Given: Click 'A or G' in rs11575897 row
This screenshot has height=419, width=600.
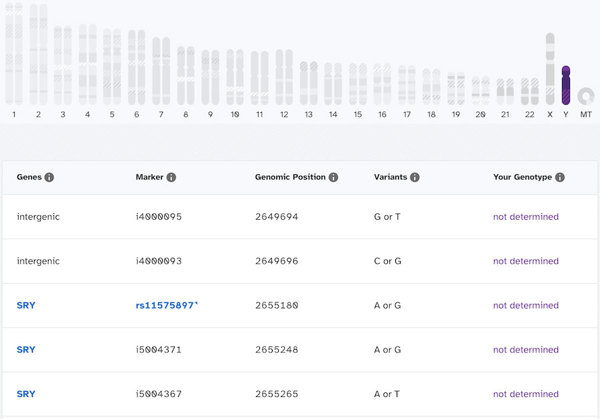Looking at the screenshot, I should click(x=387, y=305).
